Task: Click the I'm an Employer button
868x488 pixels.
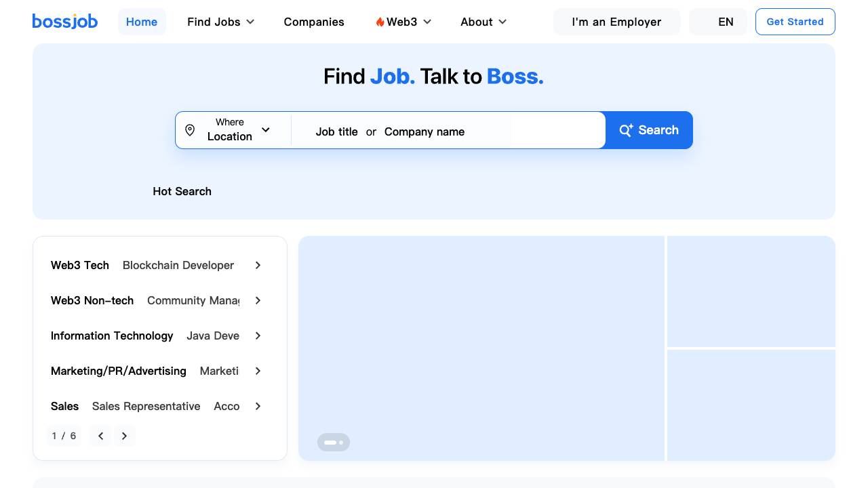Action: tap(616, 22)
